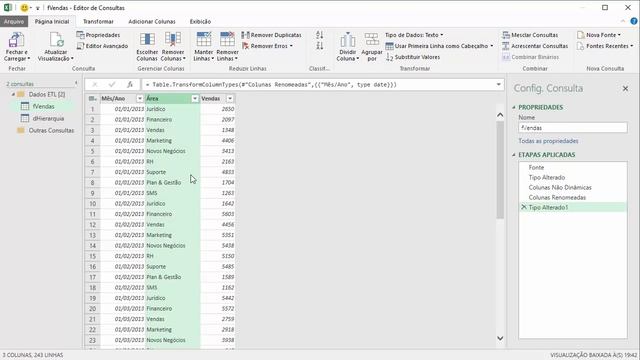Image resolution: width=640 pixels, height=360 pixels.
Task: Switch to the Exibição tab
Action: click(x=200, y=22)
